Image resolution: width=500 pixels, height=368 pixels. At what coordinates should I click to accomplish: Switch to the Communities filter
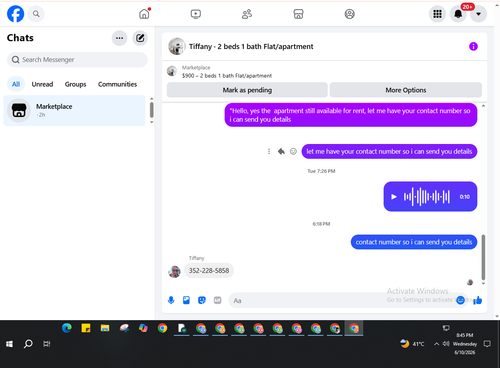point(117,84)
